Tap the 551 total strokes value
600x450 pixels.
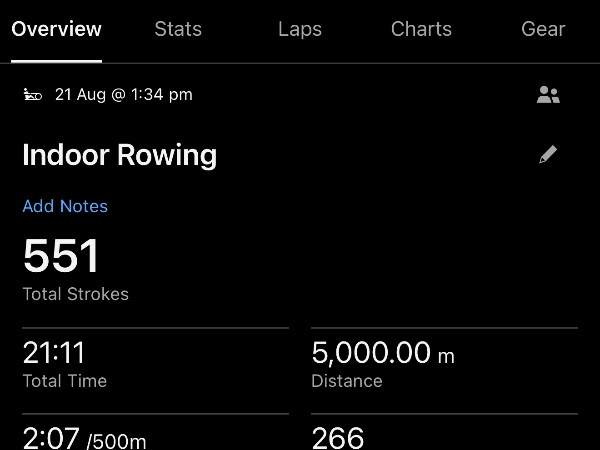[x=61, y=256]
